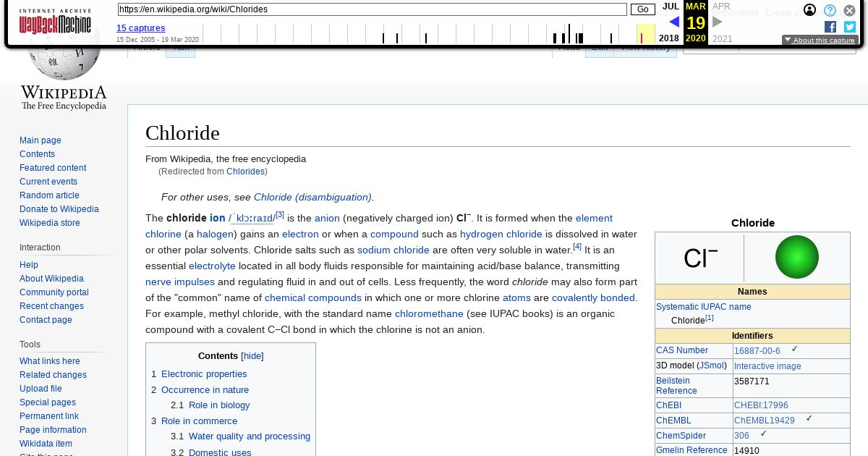The width and height of the screenshot is (868, 456).
Task: Hide the Contents table via hide toggle
Action: click(252, 356)
